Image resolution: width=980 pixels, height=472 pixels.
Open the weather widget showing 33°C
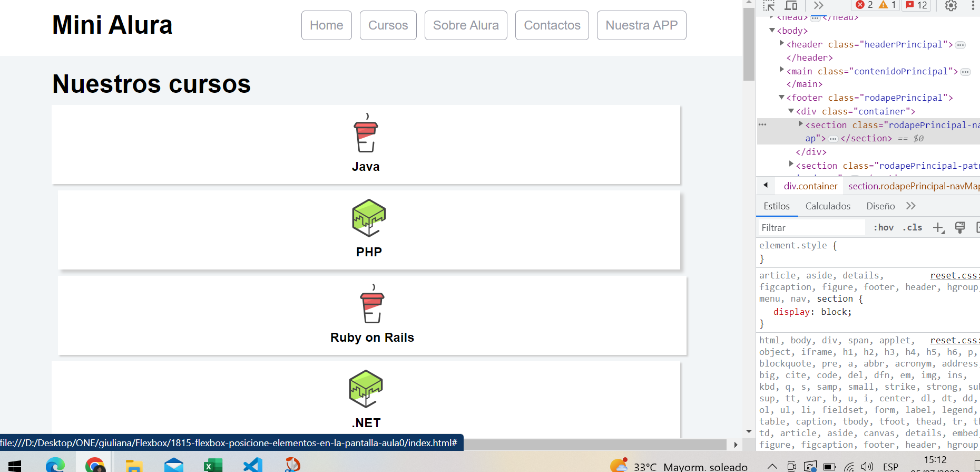(679, 466)
